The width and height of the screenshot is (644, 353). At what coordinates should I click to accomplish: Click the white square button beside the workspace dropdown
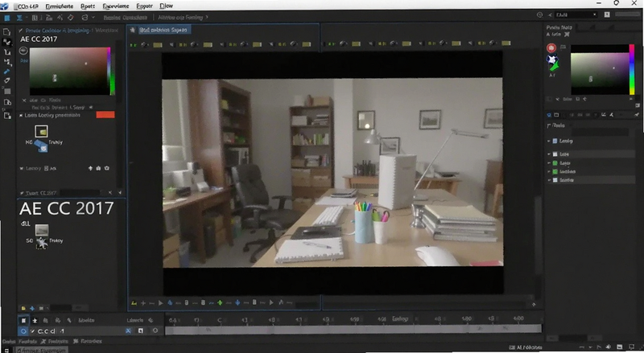(x=607, y=14)
